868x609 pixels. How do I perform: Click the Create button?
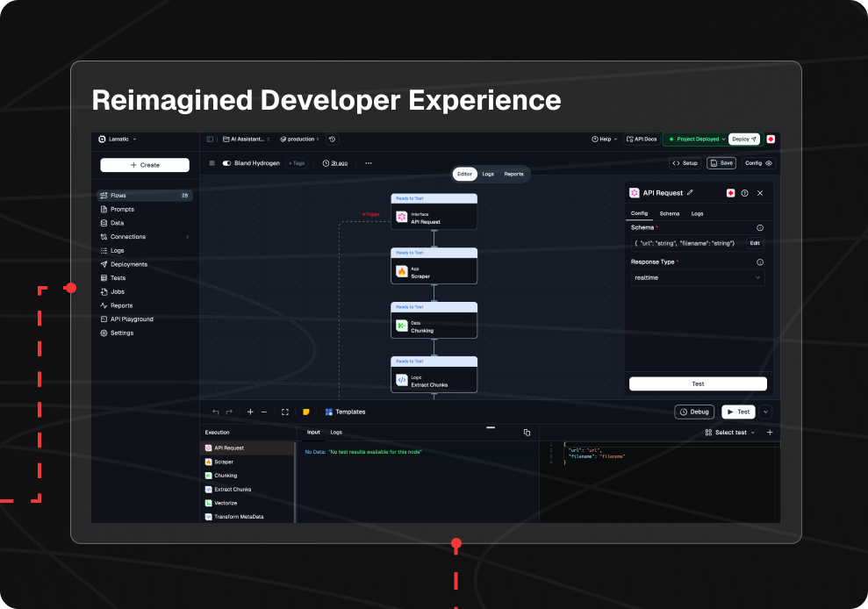pos(145,165)
